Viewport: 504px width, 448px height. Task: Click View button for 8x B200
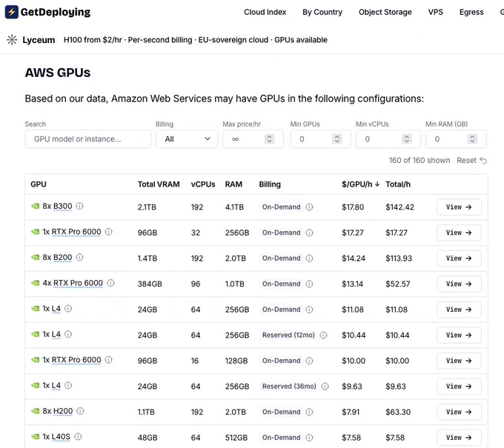(459, 258)
